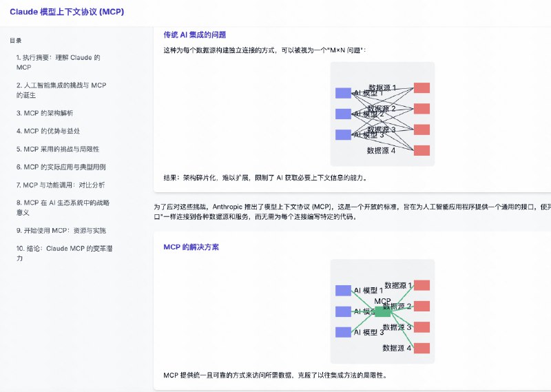551x392 pixels.
Task: Navigate to 4. MCP 的优势与益处
Action: point(48,131)
